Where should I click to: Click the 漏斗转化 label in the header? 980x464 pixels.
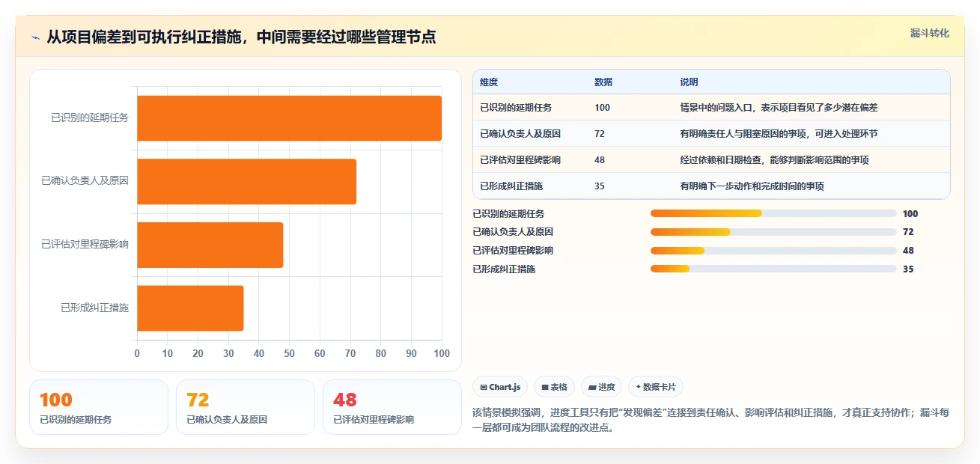click(x=930, y=33)
